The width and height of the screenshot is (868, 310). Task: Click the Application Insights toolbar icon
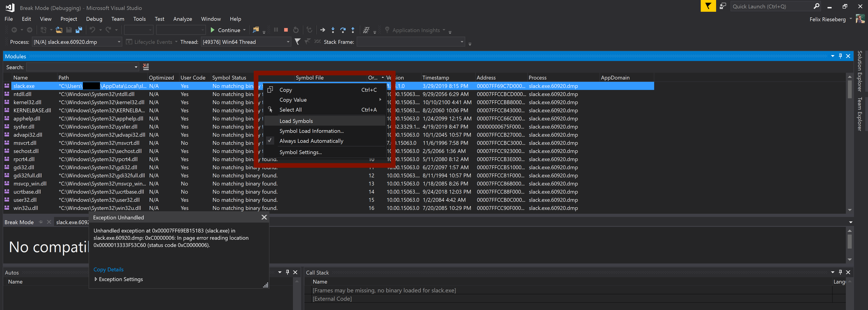pos(387,30)
